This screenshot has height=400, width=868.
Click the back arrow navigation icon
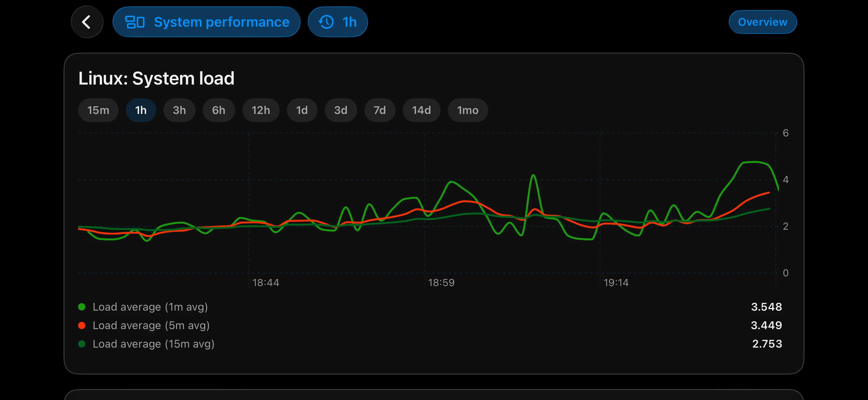click(87, 22)
